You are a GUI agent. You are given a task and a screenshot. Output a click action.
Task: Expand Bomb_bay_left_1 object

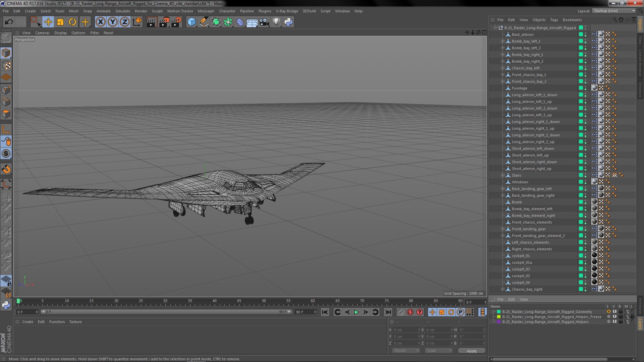pos(502,41)
